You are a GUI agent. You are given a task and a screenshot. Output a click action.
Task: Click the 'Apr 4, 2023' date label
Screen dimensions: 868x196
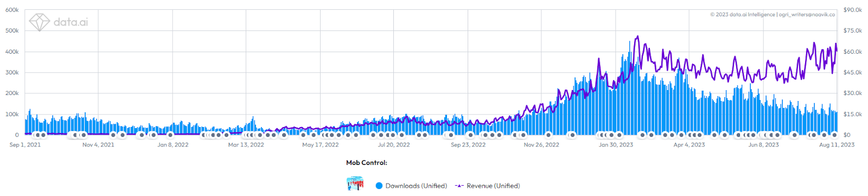(x=690, y=144)
